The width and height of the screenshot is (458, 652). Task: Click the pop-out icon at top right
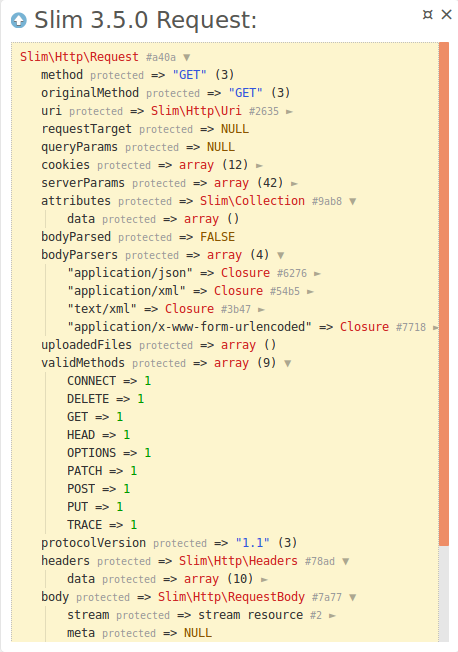point(428,15)
